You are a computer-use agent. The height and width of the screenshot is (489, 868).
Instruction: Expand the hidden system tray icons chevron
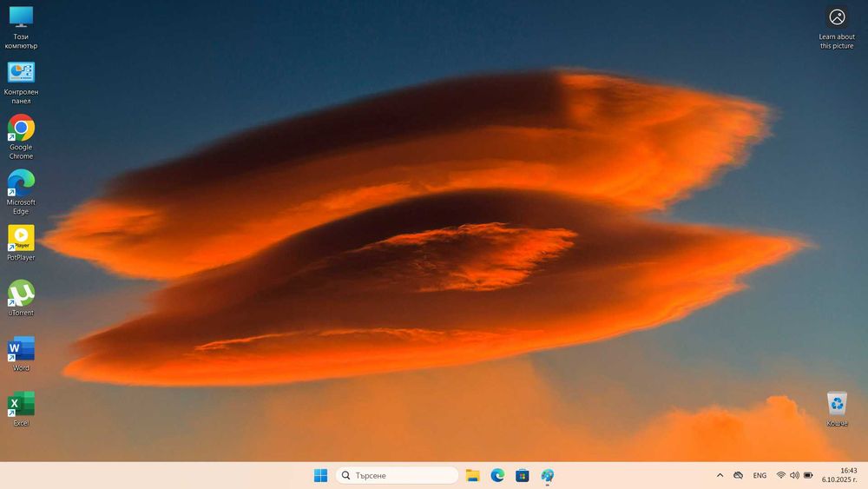720,475
